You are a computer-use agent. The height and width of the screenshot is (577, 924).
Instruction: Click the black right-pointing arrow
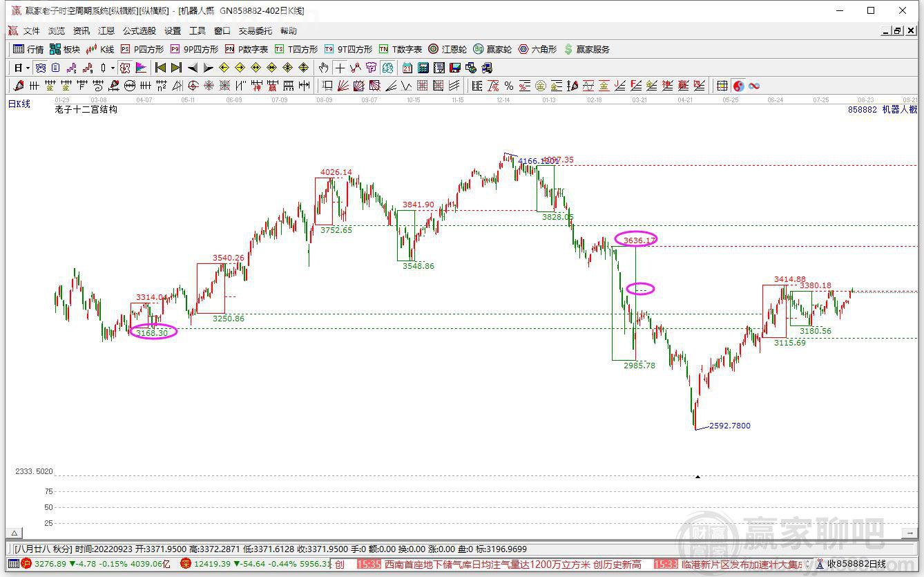point(209,68)
